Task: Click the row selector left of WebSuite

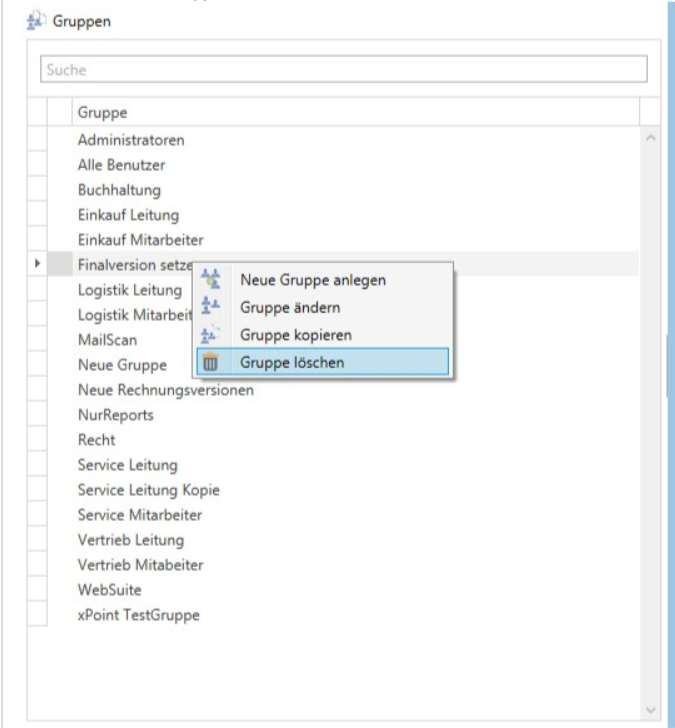Action: coord(37,590)
